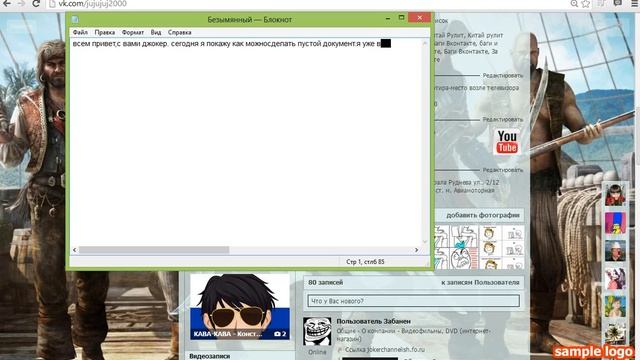Screen dimensions: 640x360
Task: Open Chrome's hamburger menu
Action: click(x=634, y=3)
